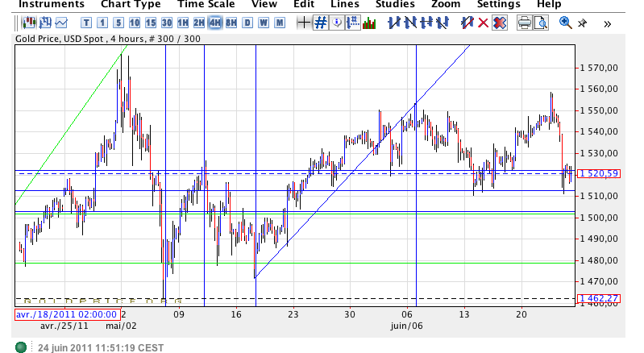The height and width of the screenshot is (353, 644).
Task: Enable the daily D timeframe button
Action: tap(247, 23)
